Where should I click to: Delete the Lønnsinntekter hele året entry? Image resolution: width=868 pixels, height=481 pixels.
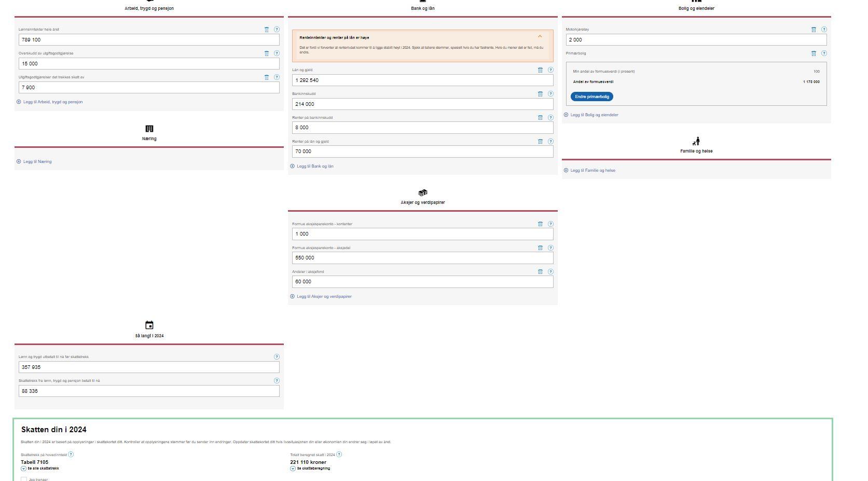(x=267, y=30)
